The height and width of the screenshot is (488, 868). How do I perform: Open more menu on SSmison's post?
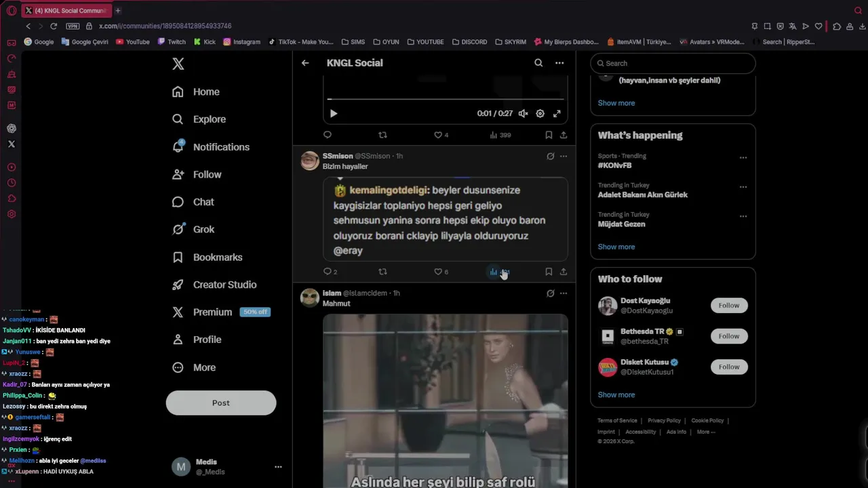564,156
